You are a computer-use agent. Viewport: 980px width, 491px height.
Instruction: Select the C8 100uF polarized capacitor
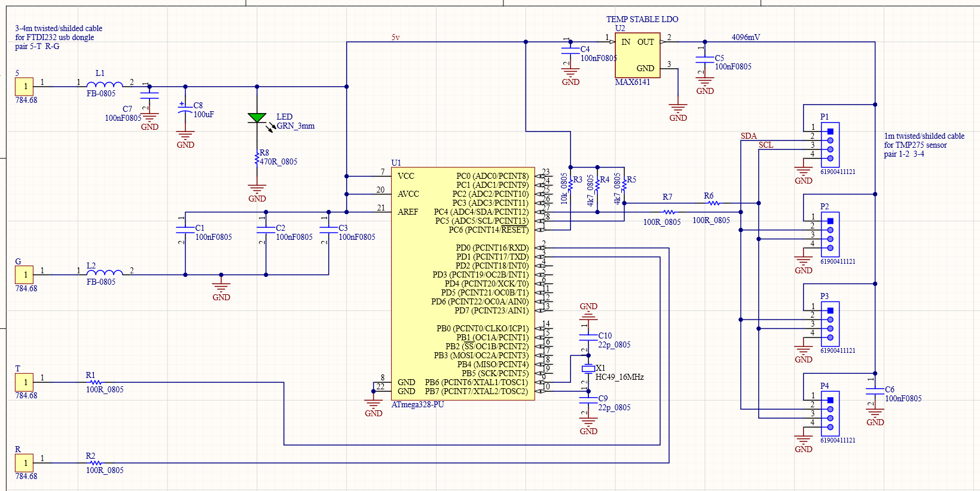coord(185,111)
